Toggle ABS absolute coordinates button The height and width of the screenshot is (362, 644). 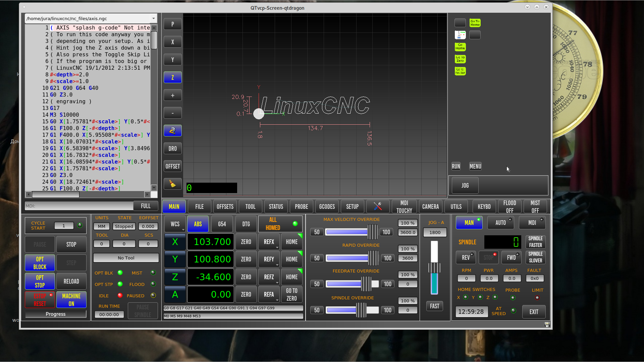coord(198,224)
